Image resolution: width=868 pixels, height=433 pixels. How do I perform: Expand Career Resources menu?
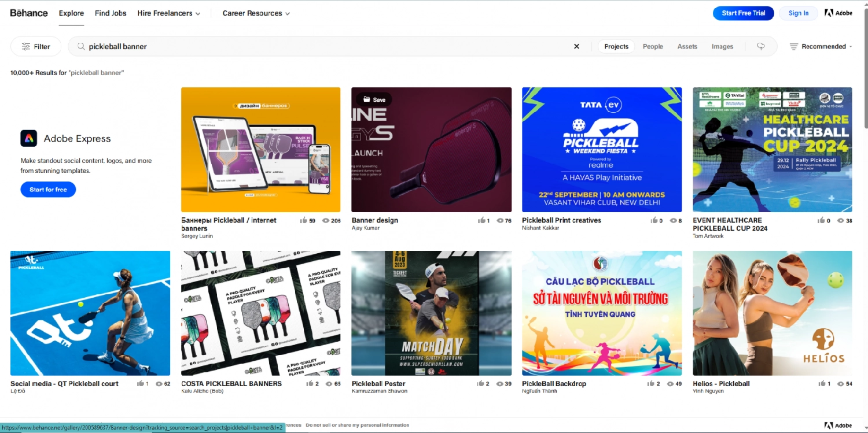(256, 13)
